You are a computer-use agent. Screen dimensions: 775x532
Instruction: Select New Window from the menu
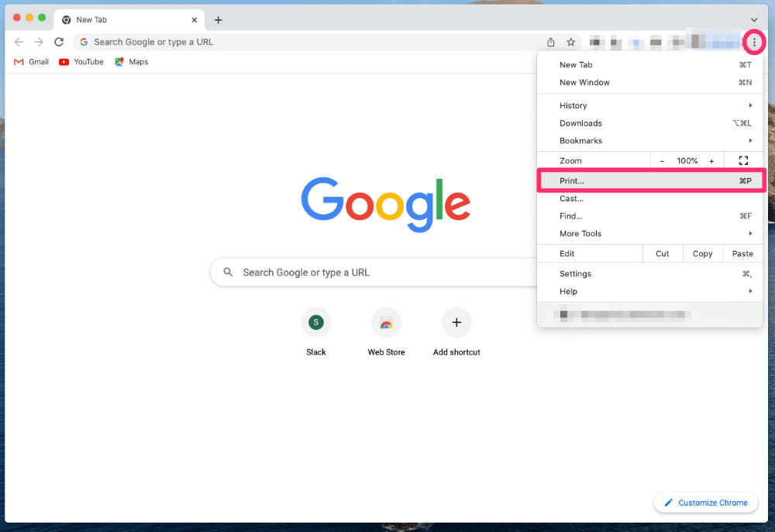click(649, 83)
